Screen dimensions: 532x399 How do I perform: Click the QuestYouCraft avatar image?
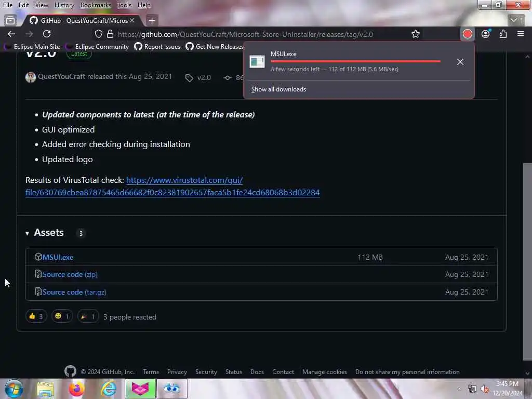(x=31, y=77)
